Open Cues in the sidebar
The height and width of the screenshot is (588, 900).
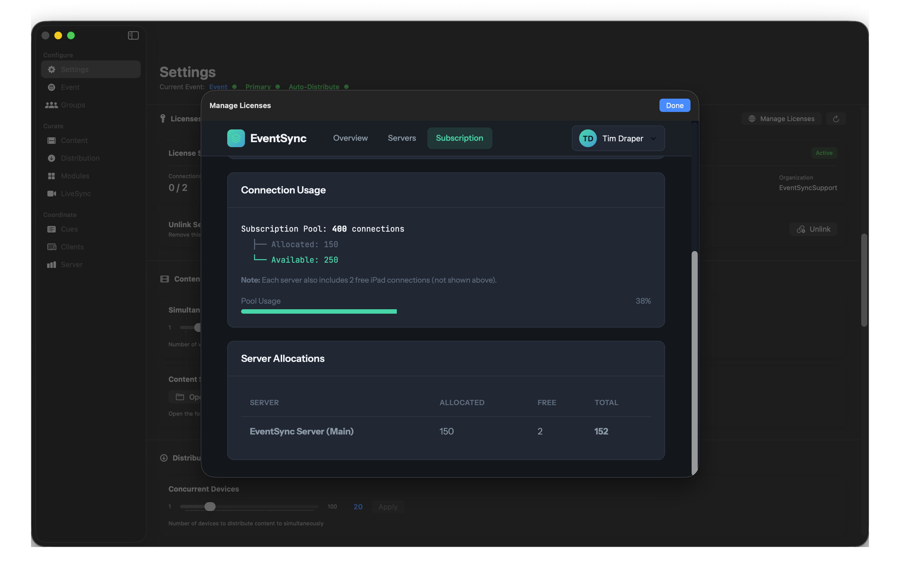tap(91, 229)
